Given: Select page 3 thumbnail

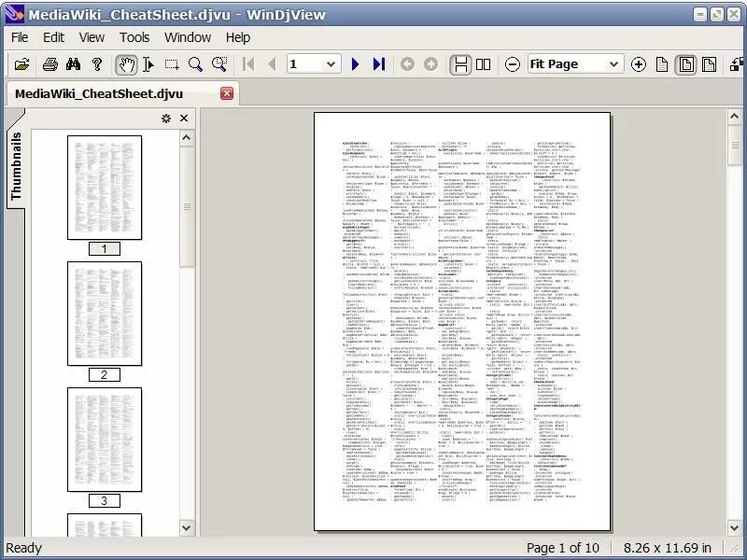Looking at the screenshot, I should [105, 440].
